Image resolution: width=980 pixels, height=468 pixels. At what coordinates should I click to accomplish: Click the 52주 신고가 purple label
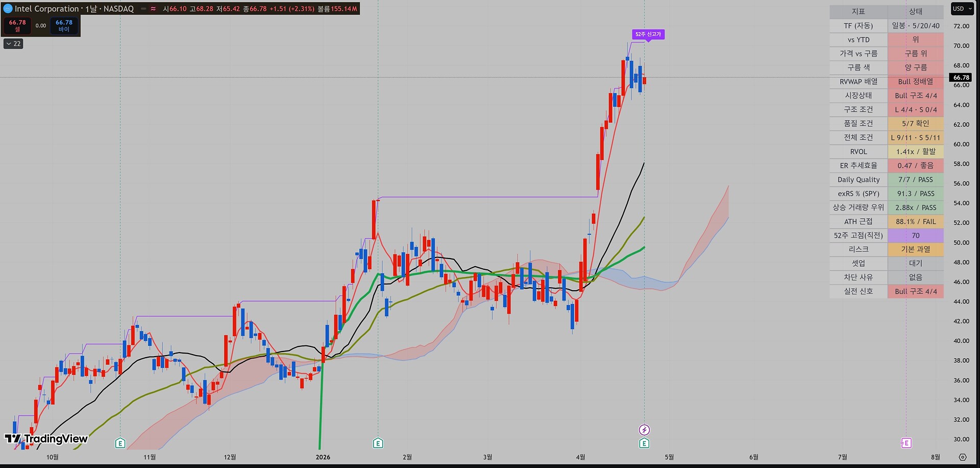point(648,34)
